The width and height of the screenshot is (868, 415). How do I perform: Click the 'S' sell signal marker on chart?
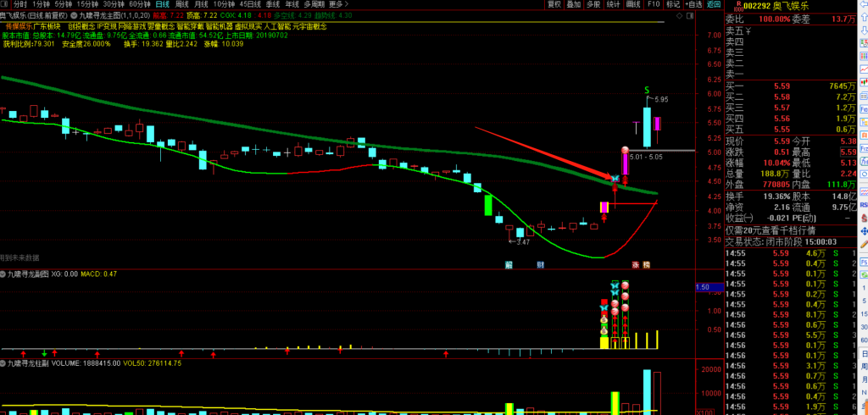pyautogui.click(x=647, y=89)
